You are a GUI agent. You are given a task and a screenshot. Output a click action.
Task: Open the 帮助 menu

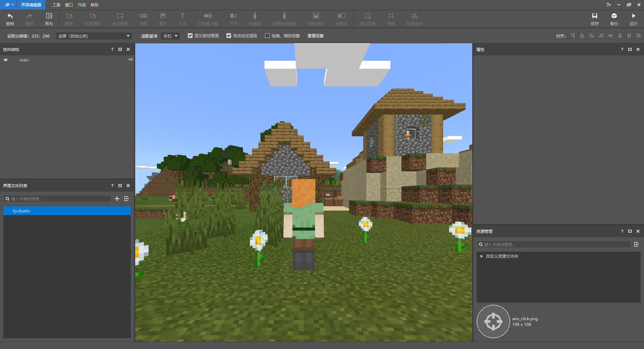(95, 5)
